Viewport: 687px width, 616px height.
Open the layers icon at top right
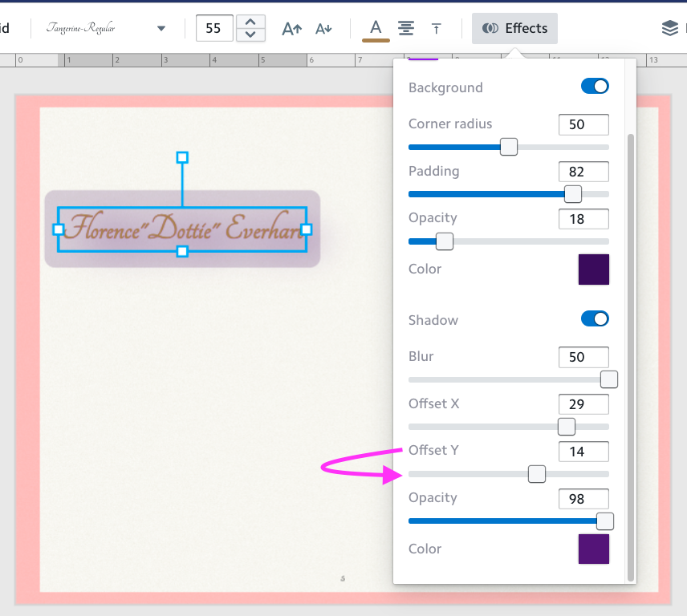670,29
